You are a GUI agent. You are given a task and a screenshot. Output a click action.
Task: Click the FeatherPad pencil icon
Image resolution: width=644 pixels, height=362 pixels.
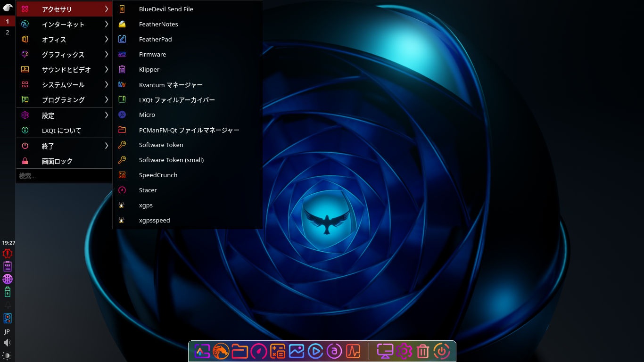click(122, 39)
